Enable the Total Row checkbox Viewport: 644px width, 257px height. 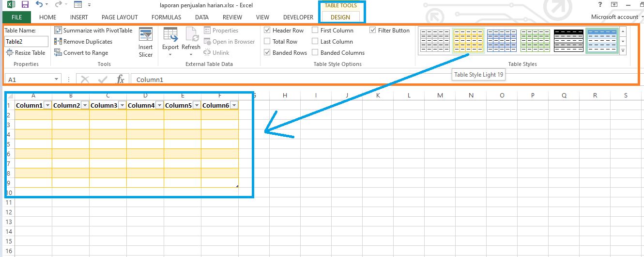point(267,42)
